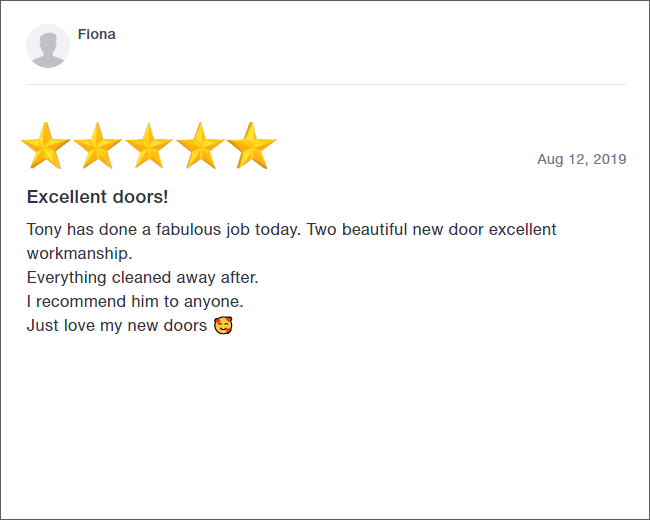Click "Everything cleaned away after." line
This screenshot has height=520, width=650.
click(142, 277)
